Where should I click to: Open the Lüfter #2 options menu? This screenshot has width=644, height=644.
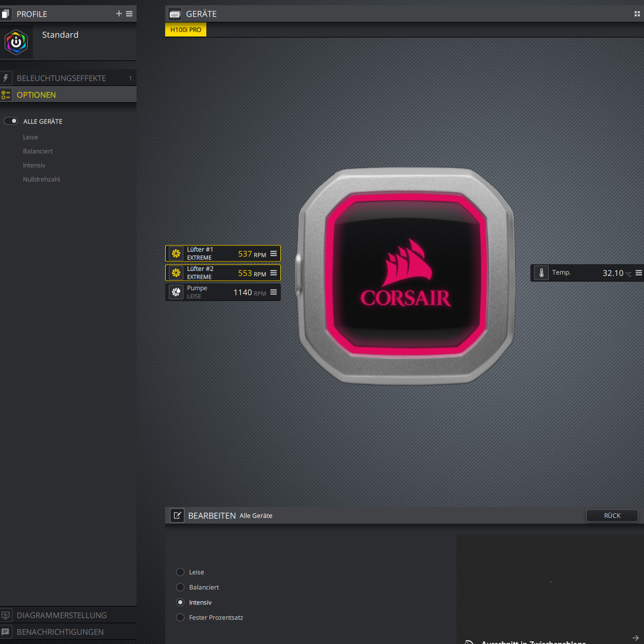click(x=274, y=273)
